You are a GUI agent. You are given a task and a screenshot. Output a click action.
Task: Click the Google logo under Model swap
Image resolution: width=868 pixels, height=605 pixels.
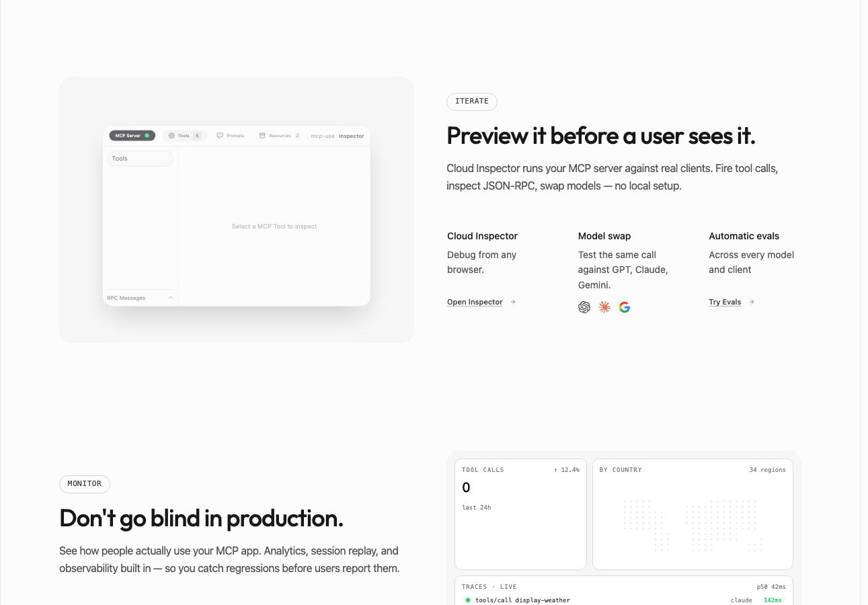[x=625, y=307]
